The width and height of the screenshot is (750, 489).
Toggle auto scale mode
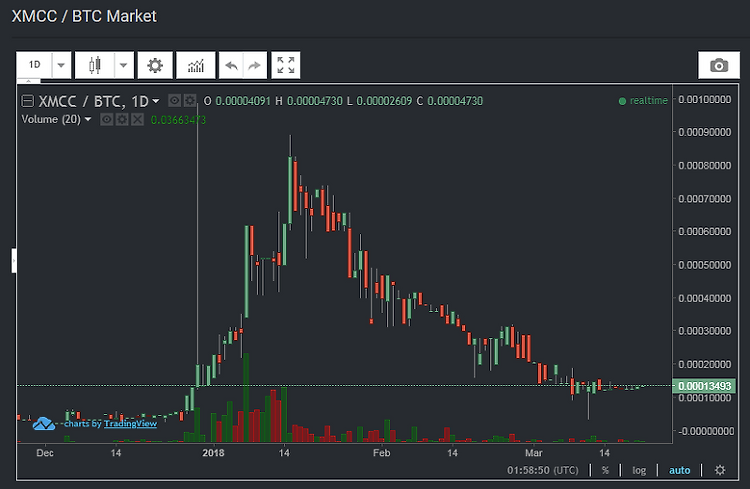click(679, 470)
